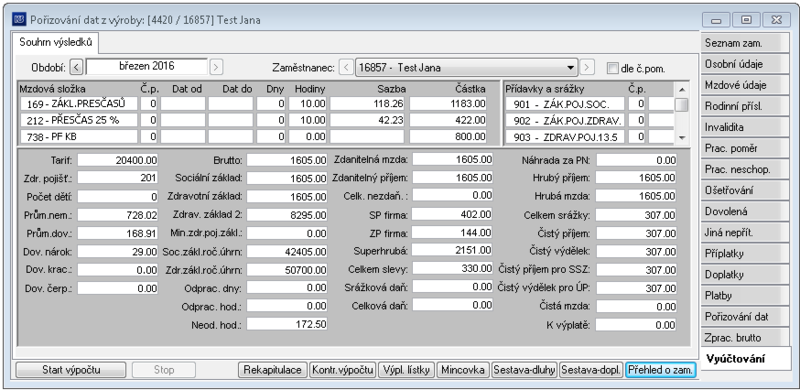
Task: Enable the 'dle č.pom.' checkbox
Action: 613,67
